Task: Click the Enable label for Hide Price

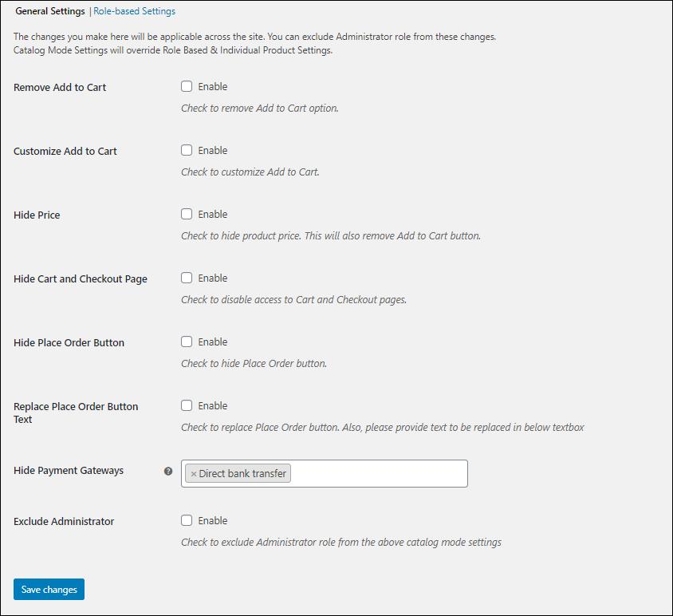Action: click(214, 214)
